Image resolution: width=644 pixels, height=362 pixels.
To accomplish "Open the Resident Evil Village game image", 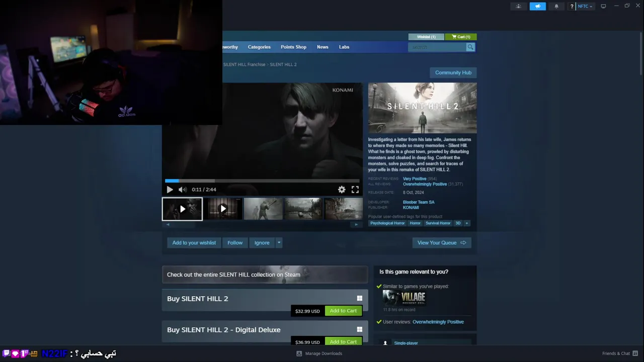I will point(405,298).
